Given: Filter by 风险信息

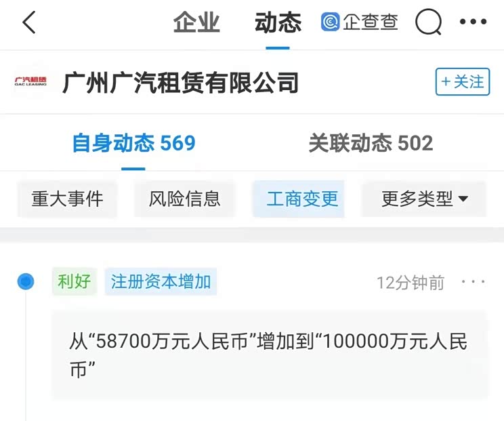Looking at the screenshot, I should pos(184,199).
